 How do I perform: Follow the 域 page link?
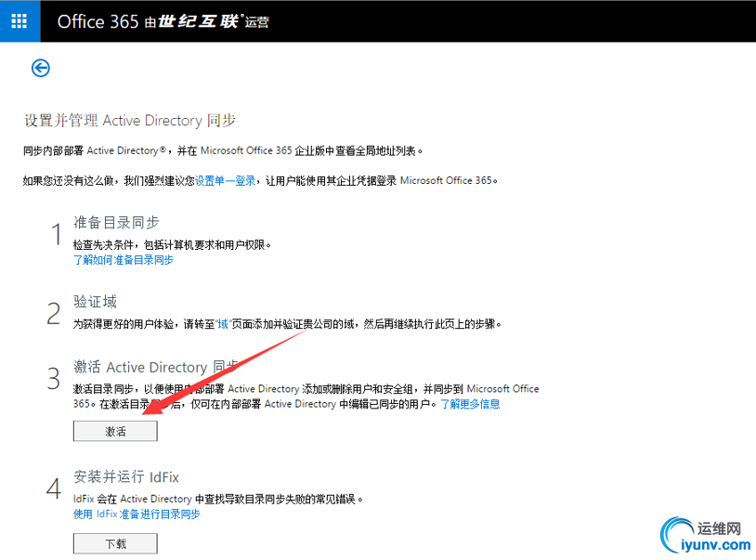coord(223,324)
